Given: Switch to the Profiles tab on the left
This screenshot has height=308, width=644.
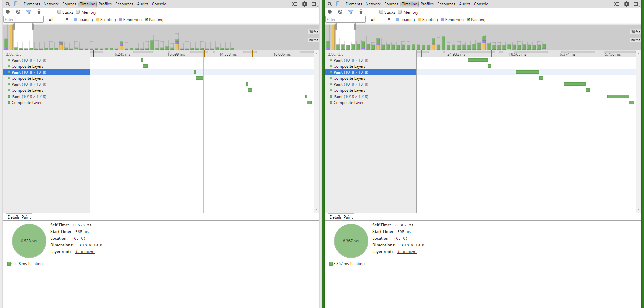Looking at the screenshot, I should point(105,4).
